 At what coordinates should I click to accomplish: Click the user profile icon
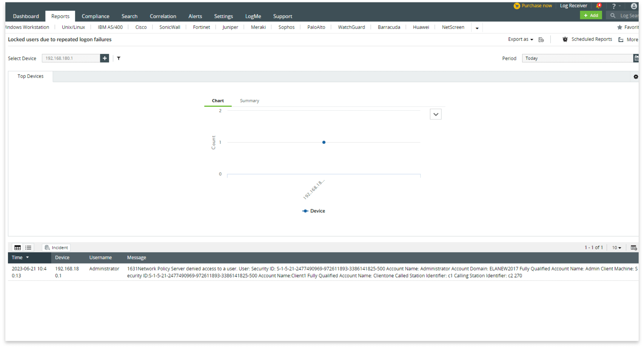[634, 6]
